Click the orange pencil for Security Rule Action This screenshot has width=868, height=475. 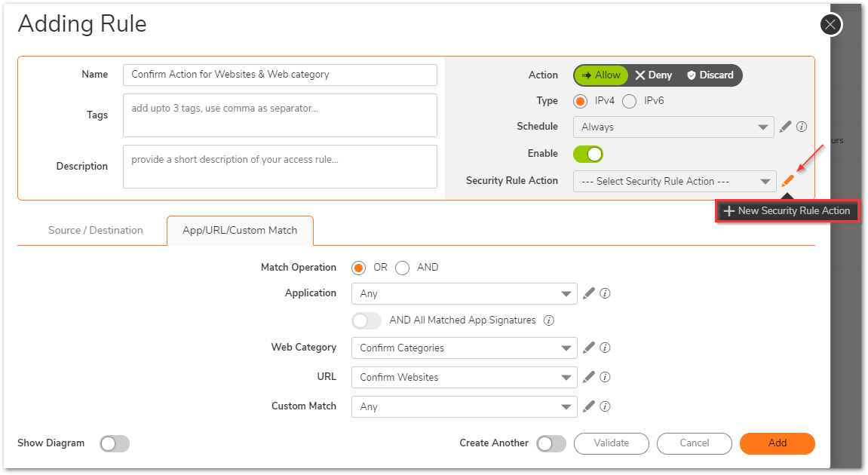(x=787, y=181)
